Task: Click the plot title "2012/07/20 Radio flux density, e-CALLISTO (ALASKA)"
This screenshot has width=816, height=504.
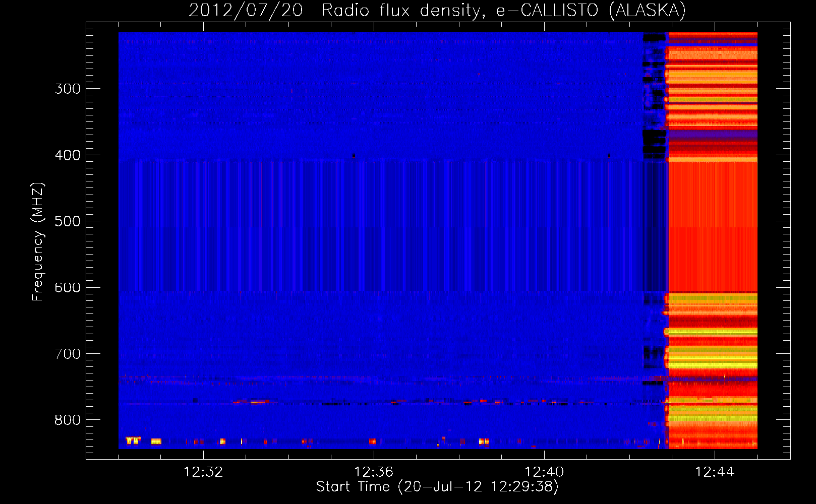Action: pos(437,10)
